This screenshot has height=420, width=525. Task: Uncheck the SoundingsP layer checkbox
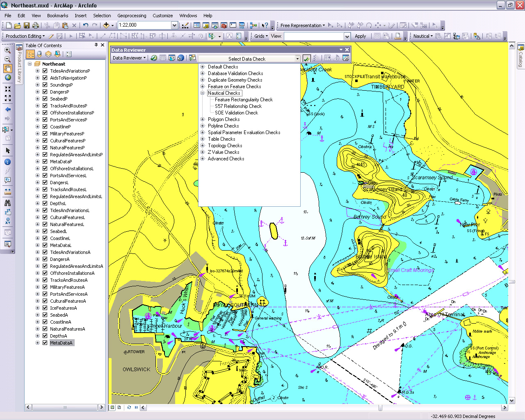[45, 85]
